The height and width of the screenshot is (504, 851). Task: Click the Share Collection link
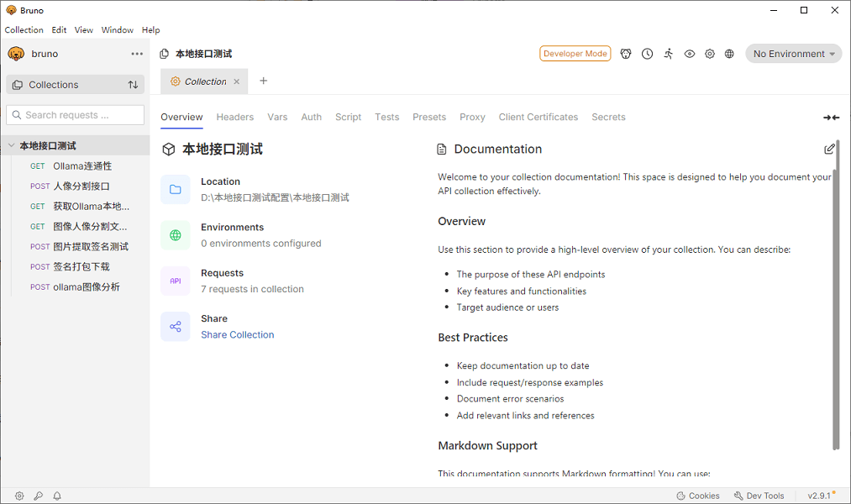(238, 334)
